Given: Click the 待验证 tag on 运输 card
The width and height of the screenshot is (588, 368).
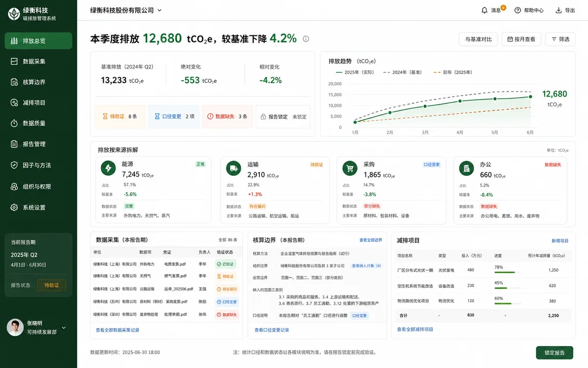Looking at the screenshot, I should (x=317, y=165).
